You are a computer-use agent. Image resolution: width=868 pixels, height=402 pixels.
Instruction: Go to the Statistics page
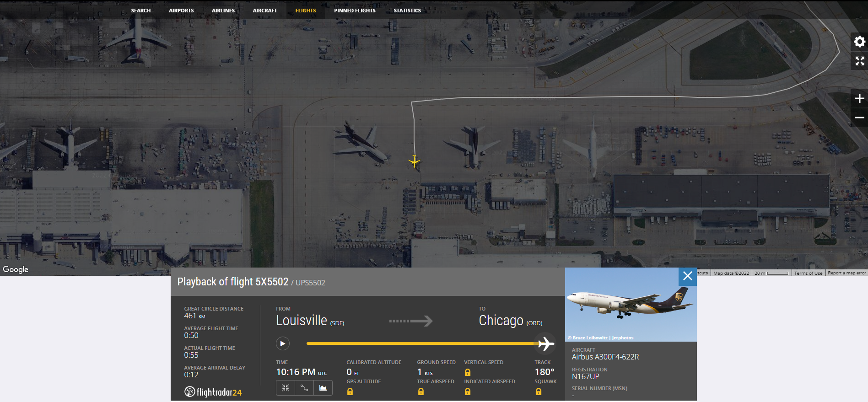[407, 11]
